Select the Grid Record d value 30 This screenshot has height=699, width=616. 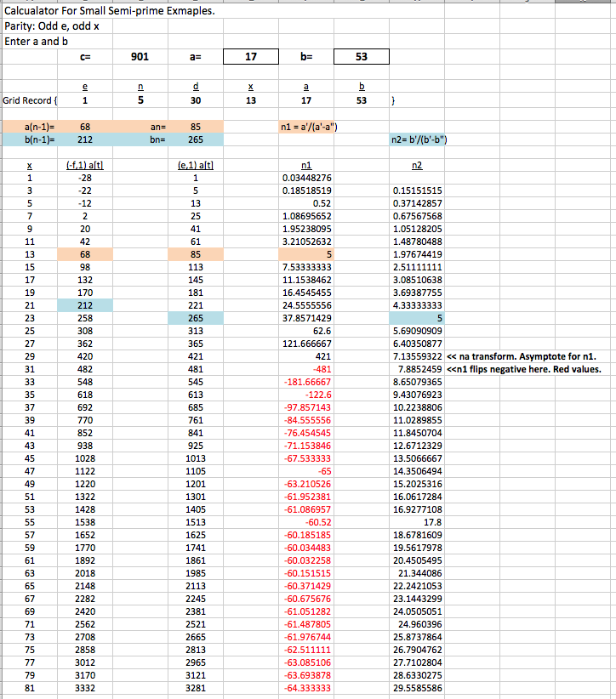point(196,100)
